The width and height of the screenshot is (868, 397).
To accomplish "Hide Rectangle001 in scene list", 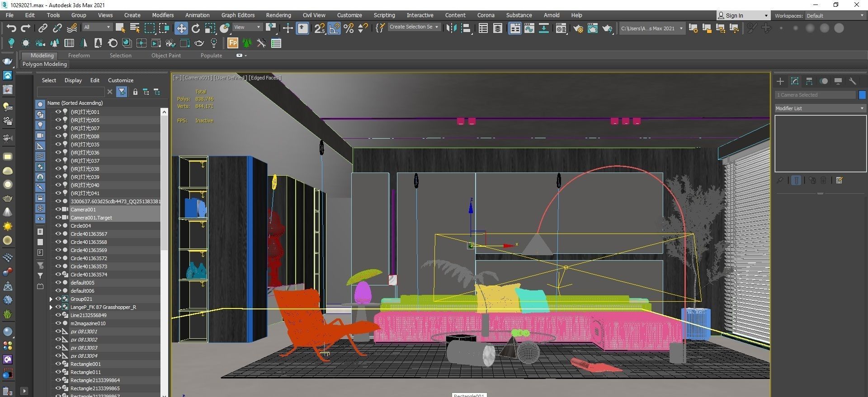I will click(x=58, y=364).
